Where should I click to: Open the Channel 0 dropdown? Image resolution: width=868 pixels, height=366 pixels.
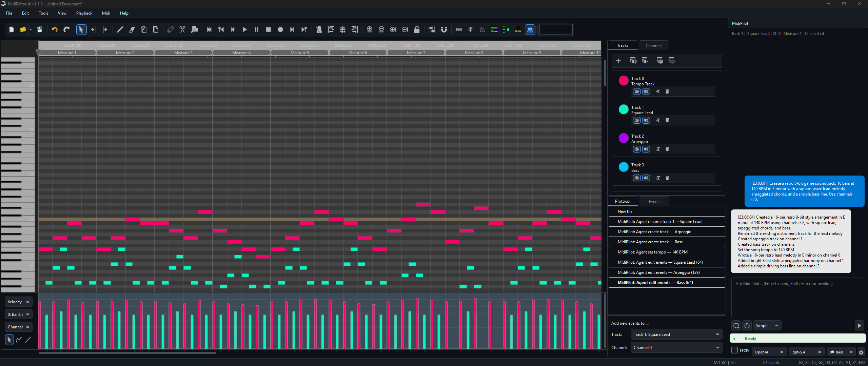click(676, 348)
